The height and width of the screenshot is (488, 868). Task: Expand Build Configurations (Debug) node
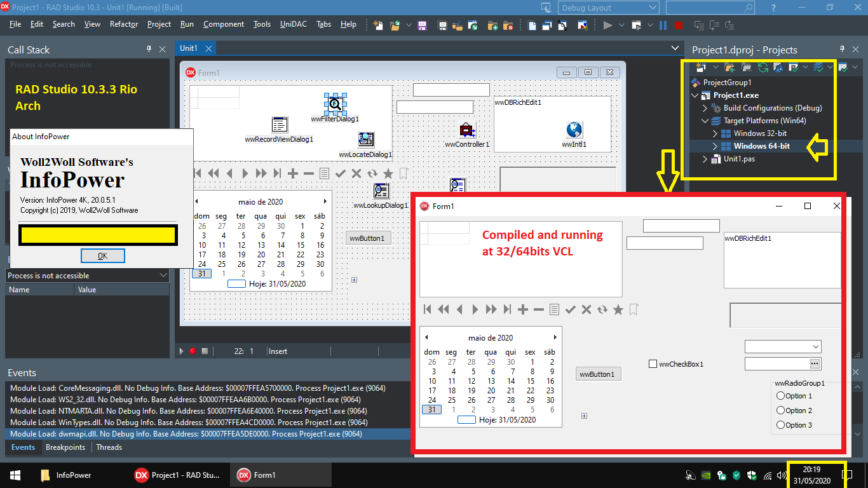(705, 108)
